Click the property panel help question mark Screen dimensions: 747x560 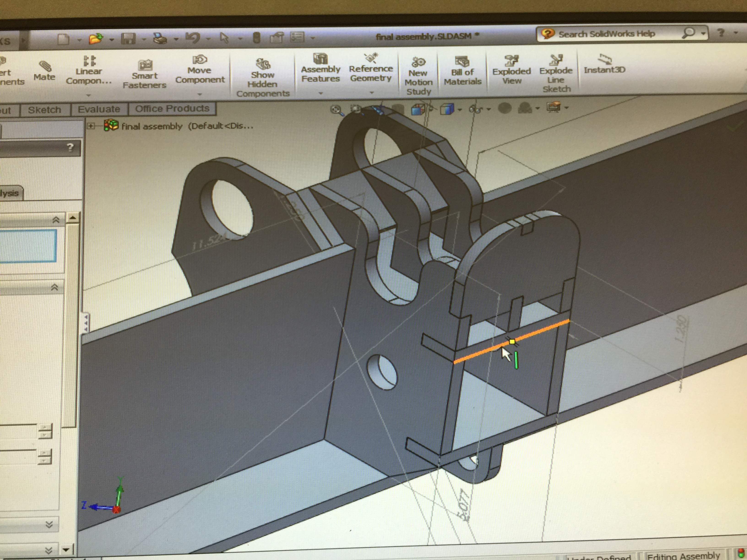pos(70,148)
